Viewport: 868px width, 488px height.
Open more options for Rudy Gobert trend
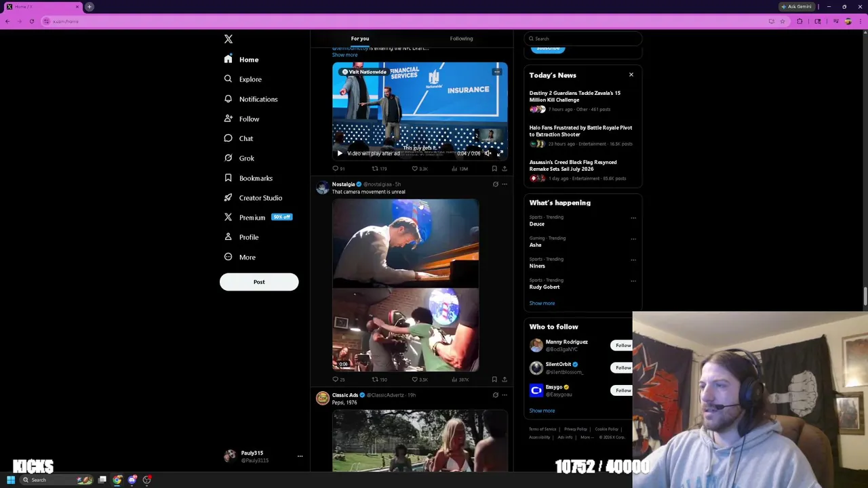click(x=633, y=281)
